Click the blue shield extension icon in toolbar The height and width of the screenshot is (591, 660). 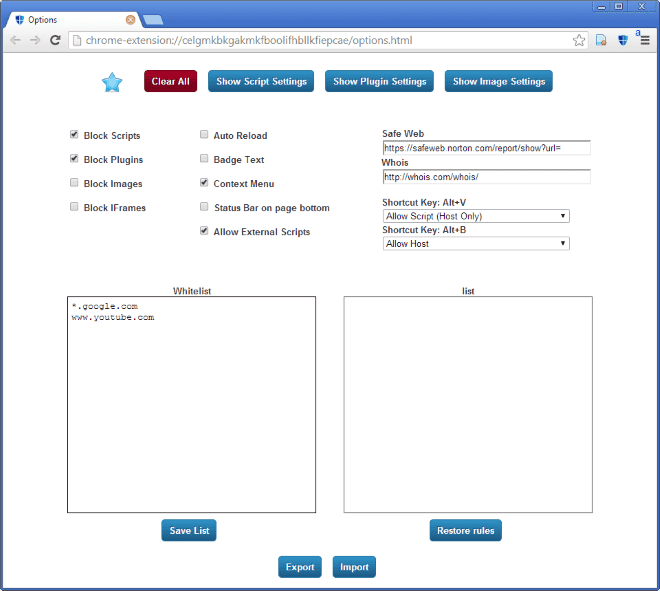coord(622,41)
